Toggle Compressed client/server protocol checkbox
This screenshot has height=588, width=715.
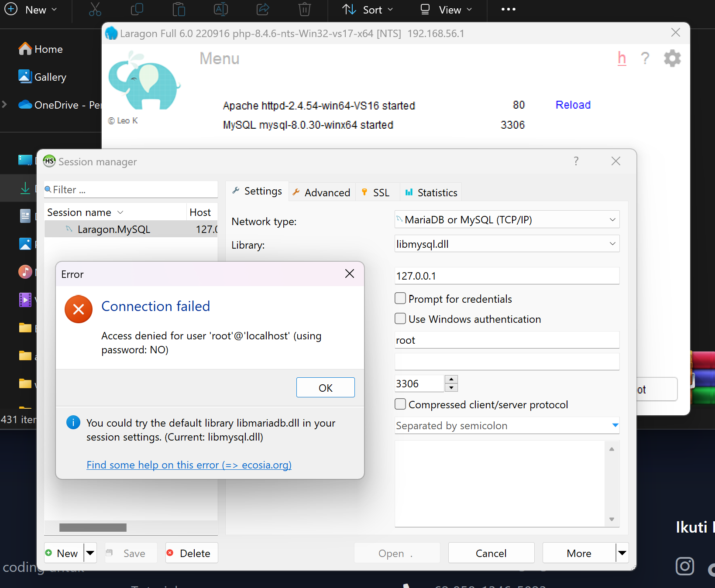click(400, 404)
